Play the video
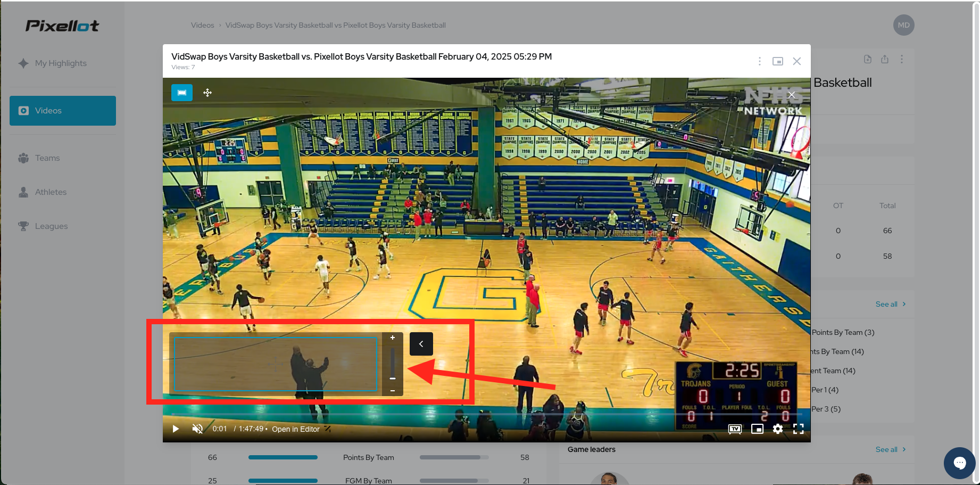The width and height of the screenshot is (980, 485). coord(176,429)
